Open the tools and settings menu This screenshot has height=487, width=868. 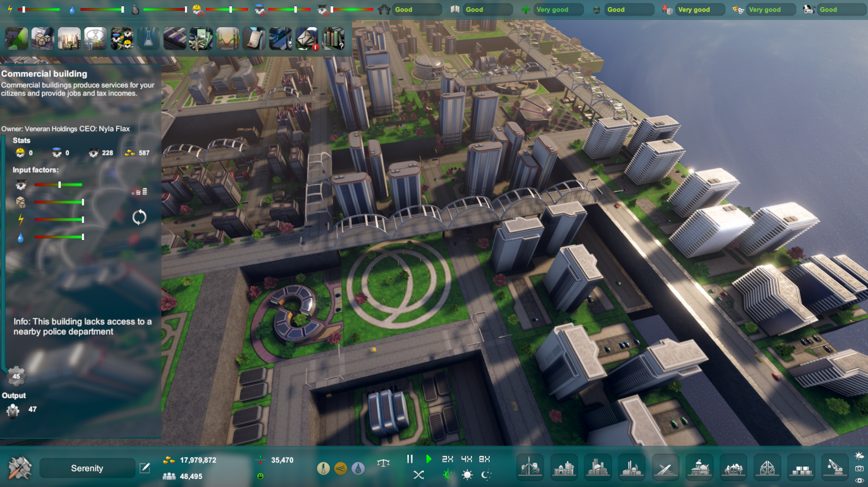pos(19,468)
